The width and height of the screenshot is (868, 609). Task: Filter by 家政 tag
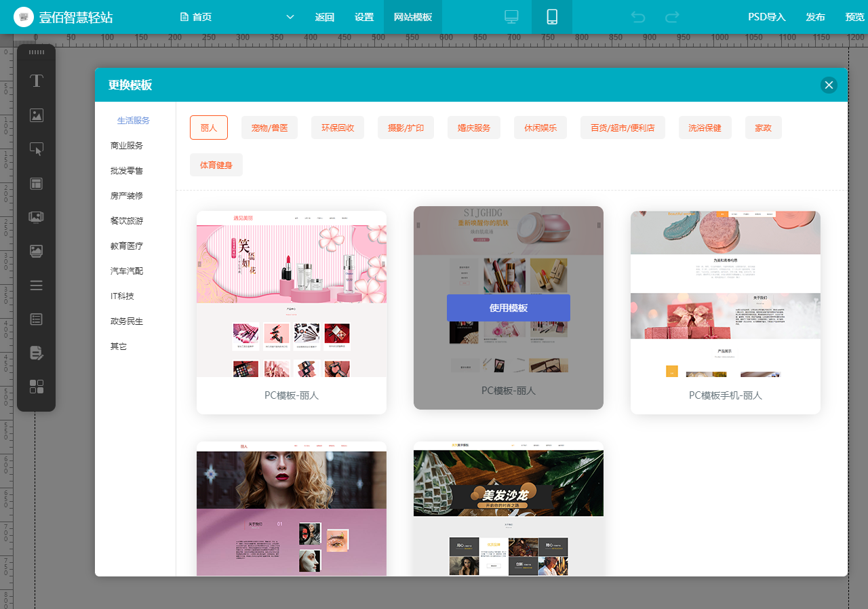click(764, 127)
